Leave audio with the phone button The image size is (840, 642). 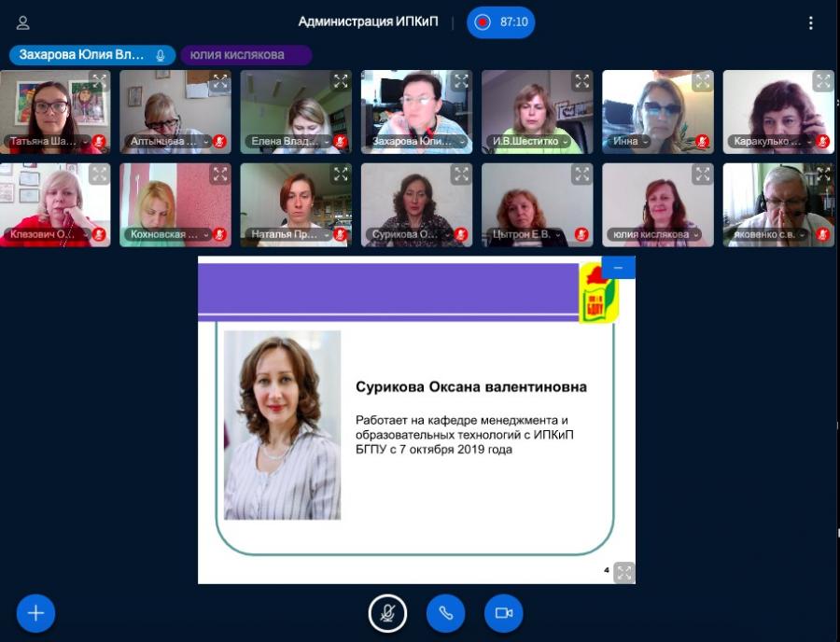click(446, 613)
